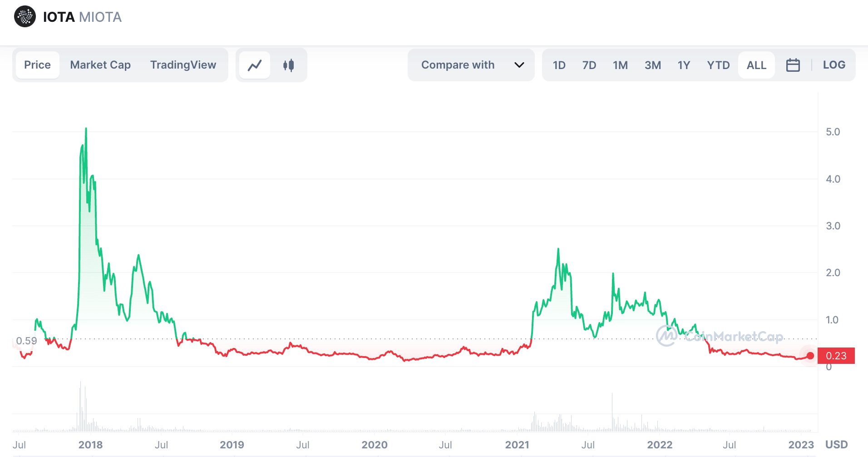Click the MIOTA ticker symbol text
This screenshot has height=457, width=868.
tap(100, 17)
